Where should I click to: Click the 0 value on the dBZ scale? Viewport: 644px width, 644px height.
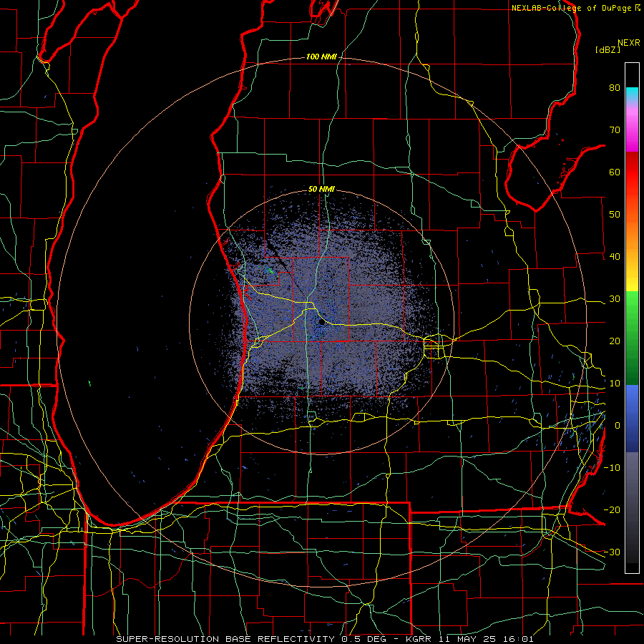coord(618,426)
